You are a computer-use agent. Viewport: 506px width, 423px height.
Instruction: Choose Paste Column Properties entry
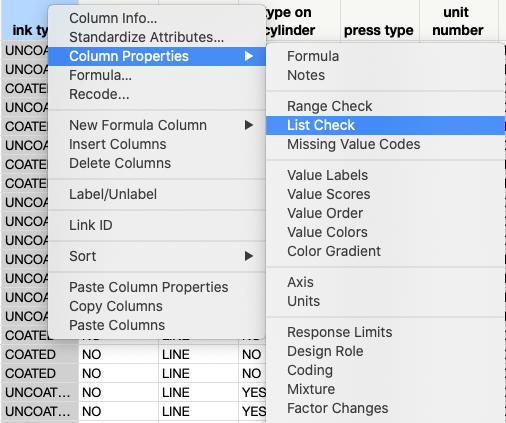(149, 287)
